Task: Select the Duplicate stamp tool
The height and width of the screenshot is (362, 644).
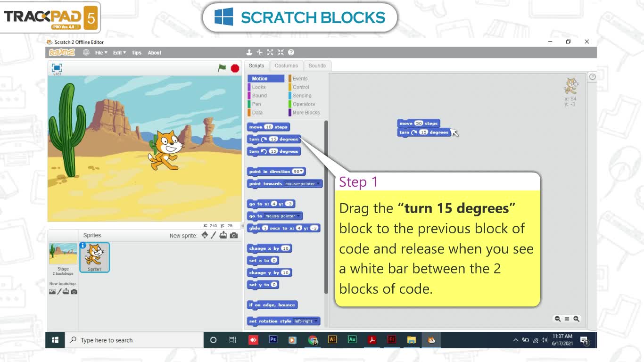Action: pyautogui.click(x=249, y=52)
